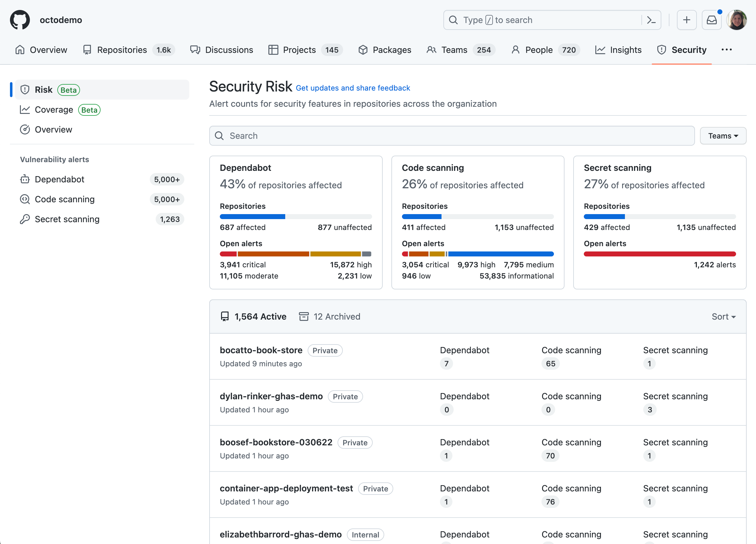Open the Teams tab
The width and height of the screenshot is (756, 544).
[461, 49]
